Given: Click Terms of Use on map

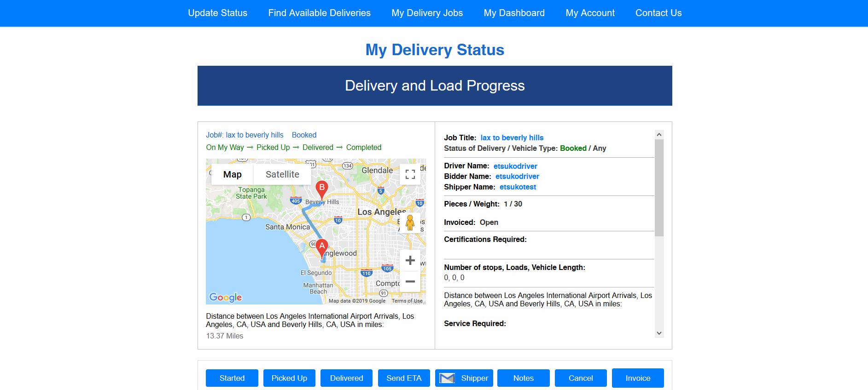Looking at the screenshot, I should pyautogui.click(x=407, y=301).
